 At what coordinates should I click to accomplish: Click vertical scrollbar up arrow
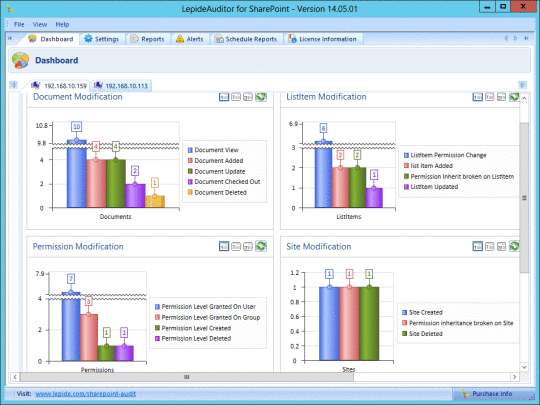[x=524, y=98]
